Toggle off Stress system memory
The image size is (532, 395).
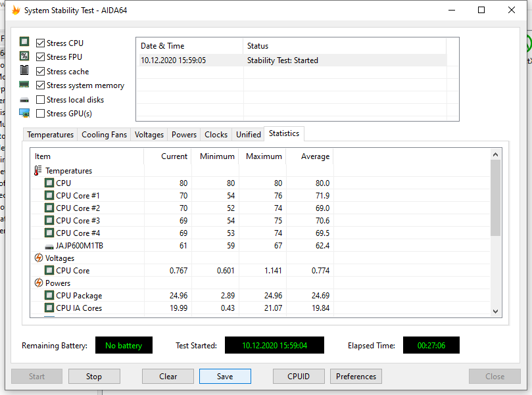pos(40,85)
